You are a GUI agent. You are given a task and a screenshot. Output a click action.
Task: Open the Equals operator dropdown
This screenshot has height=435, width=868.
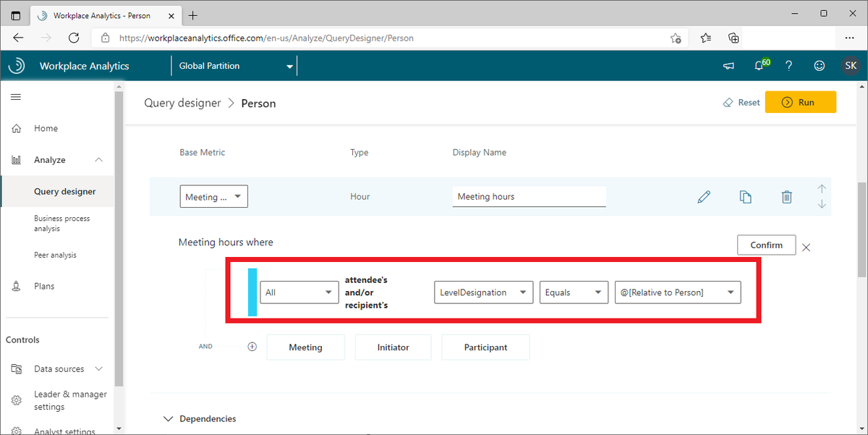click(x=574, y=292)
